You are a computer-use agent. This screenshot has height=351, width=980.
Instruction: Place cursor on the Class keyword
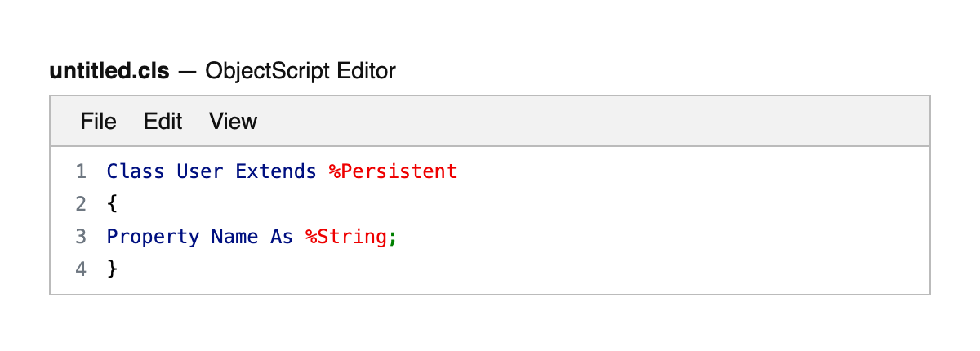point(136,171)
